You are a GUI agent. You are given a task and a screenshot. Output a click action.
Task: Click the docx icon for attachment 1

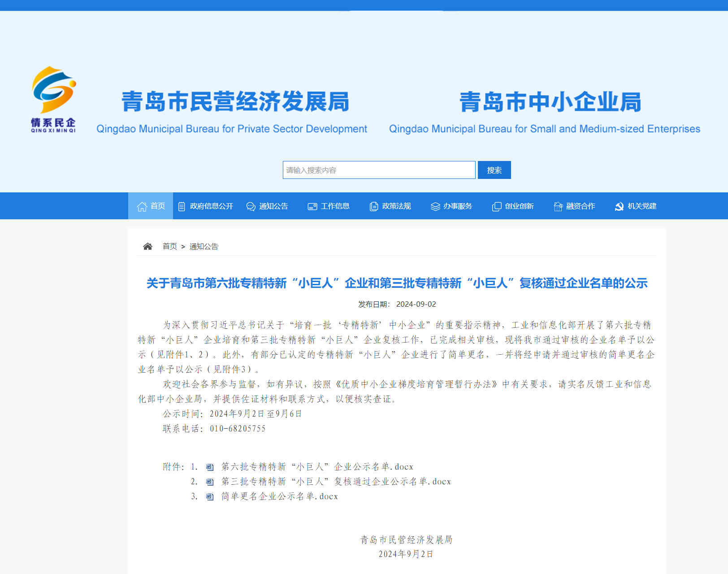coord(210,467)
